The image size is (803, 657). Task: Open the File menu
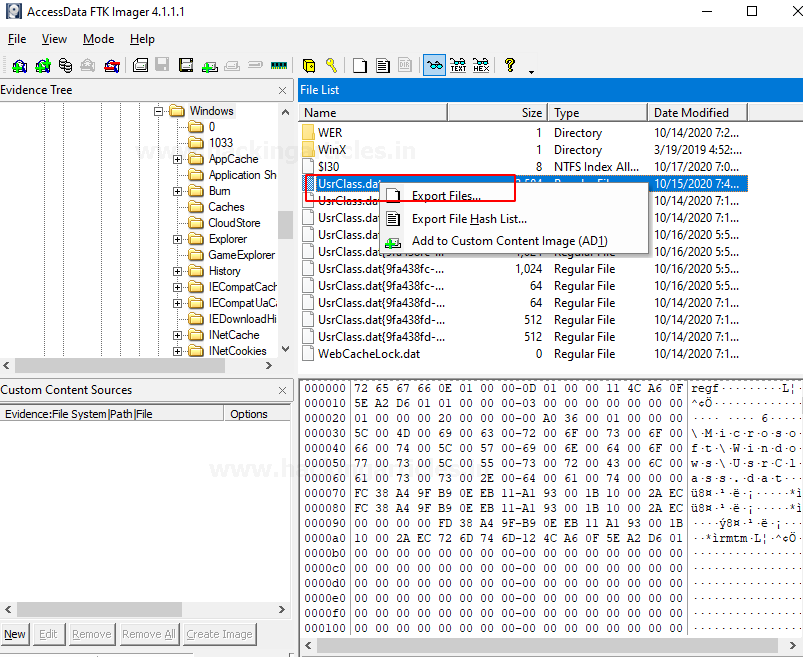tap(17, 39)
